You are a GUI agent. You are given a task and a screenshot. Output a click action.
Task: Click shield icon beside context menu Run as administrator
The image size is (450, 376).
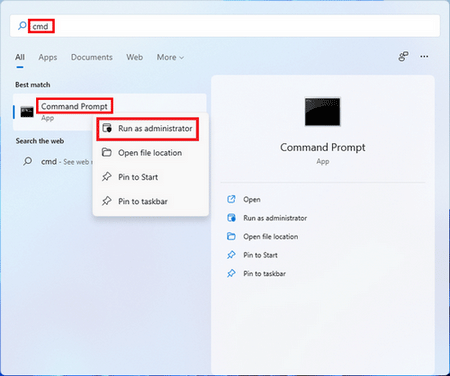107,128
